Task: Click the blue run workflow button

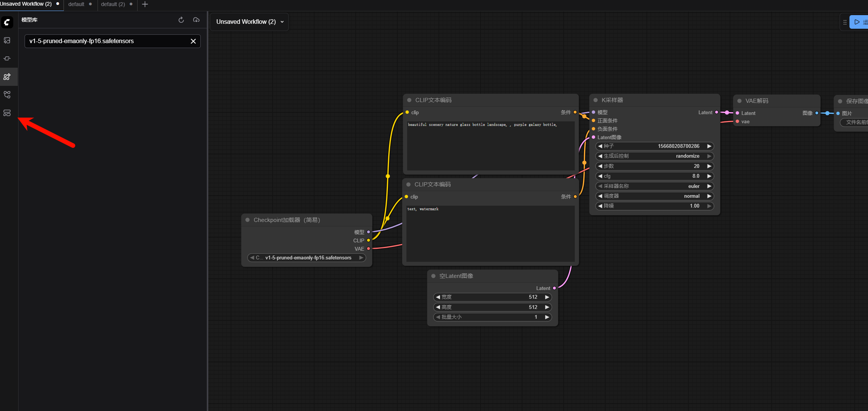Action: point(859,22)
